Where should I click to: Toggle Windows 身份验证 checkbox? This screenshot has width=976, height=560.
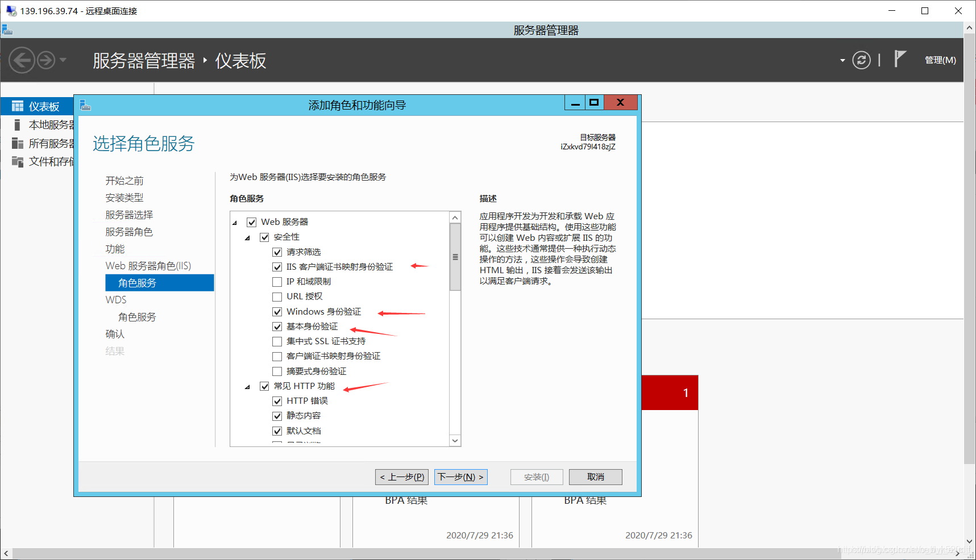pyautogui.click(x=277, y=312)
